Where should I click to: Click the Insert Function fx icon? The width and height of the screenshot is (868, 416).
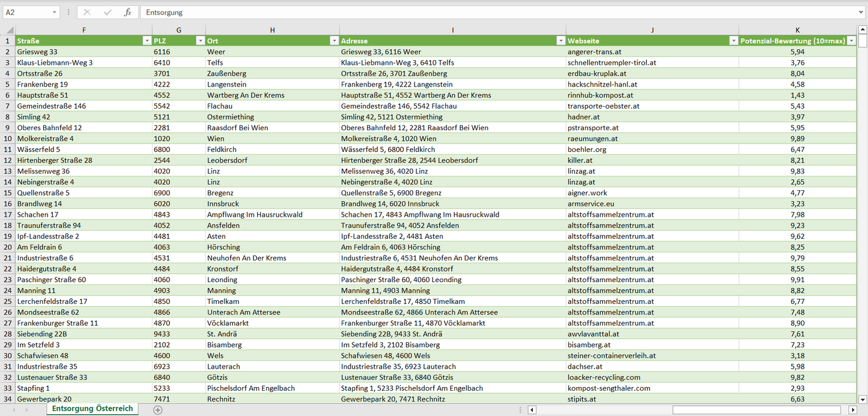[x=127, y=12]
